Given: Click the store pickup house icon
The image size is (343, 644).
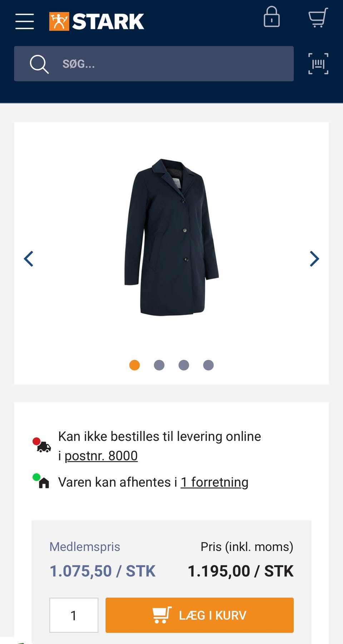Looking at the screenshot, I should point(41,481).
